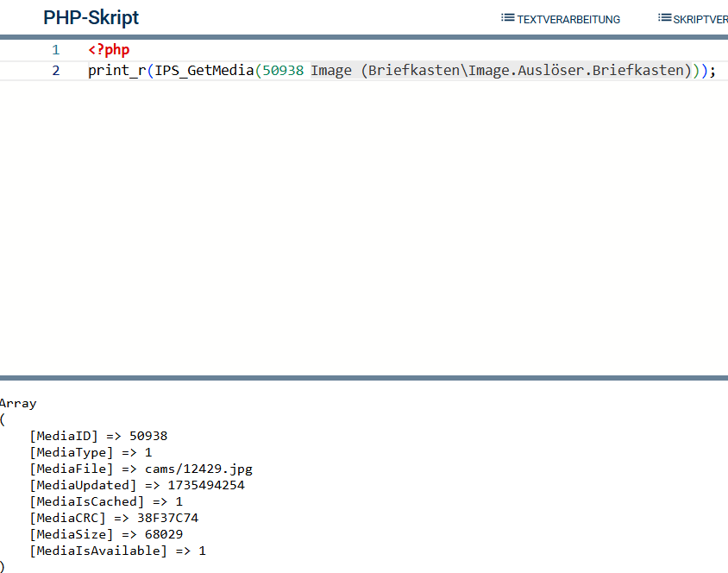
Task: Select line number 2 in gutter
Action: 56,71
